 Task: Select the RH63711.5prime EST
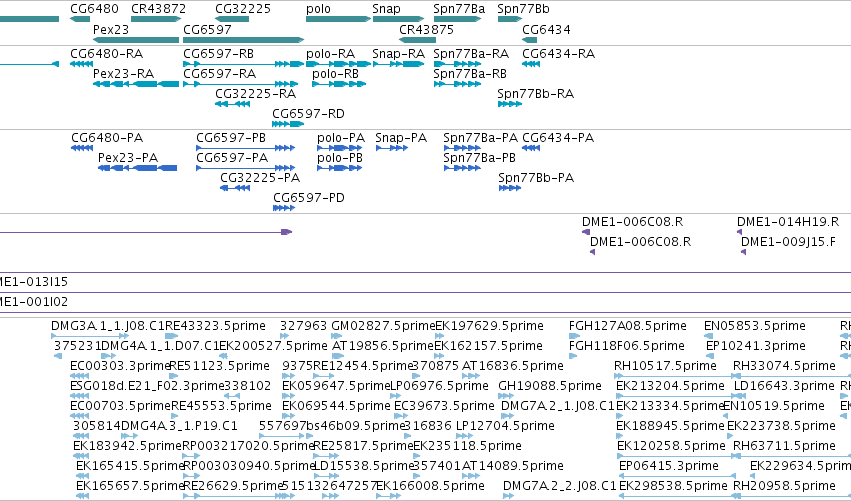pyautogui.click(x=792, y=456)
